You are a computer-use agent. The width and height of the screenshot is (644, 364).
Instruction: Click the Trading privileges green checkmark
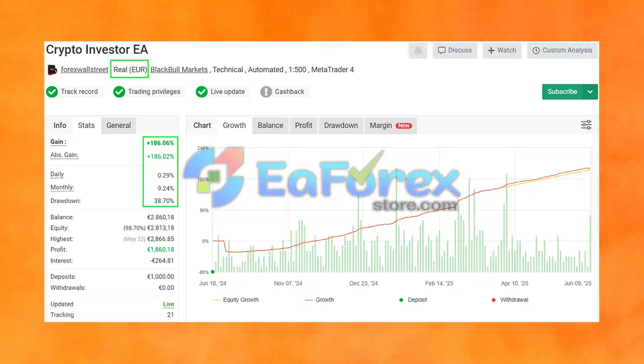point(119,92)
